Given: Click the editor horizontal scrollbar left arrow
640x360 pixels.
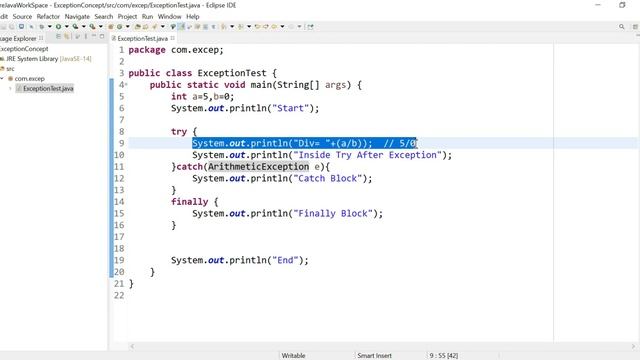Looking at the screenshot, I should pos(132,346).
